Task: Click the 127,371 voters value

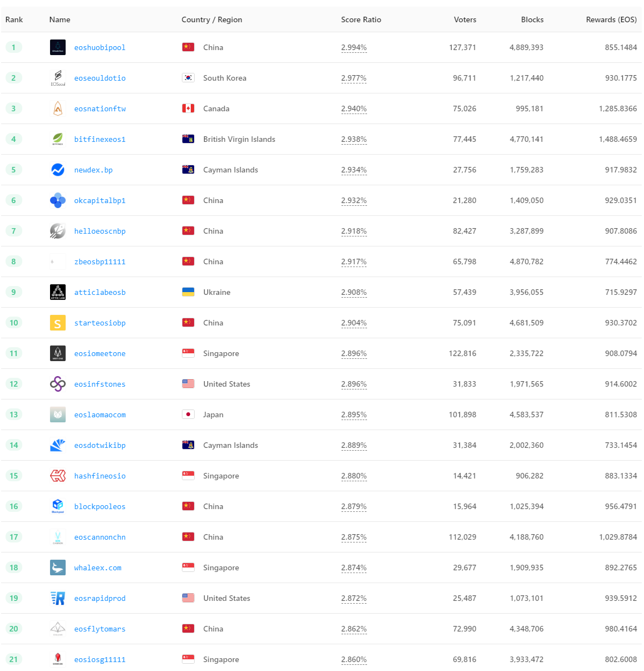Action: [x=463, y=47]
